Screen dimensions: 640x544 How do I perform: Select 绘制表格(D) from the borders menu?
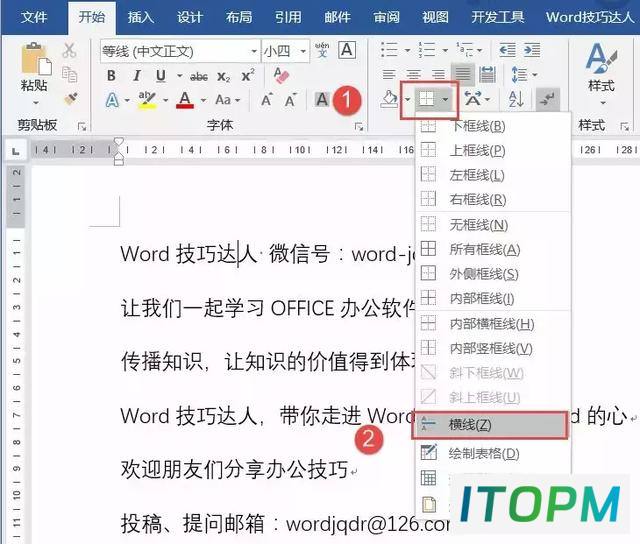pyautogui.click(x=493, y=453)
